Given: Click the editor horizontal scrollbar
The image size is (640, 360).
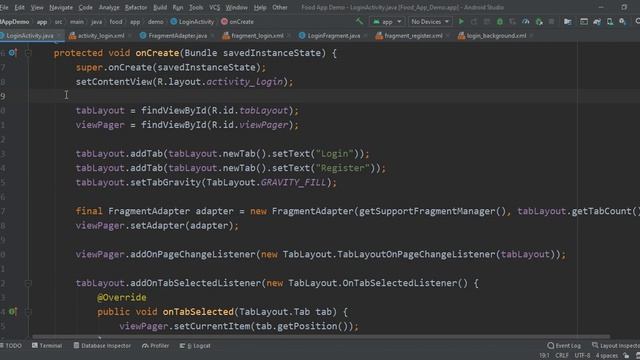Looking at the screenshot, I should (x=321, y=337).
